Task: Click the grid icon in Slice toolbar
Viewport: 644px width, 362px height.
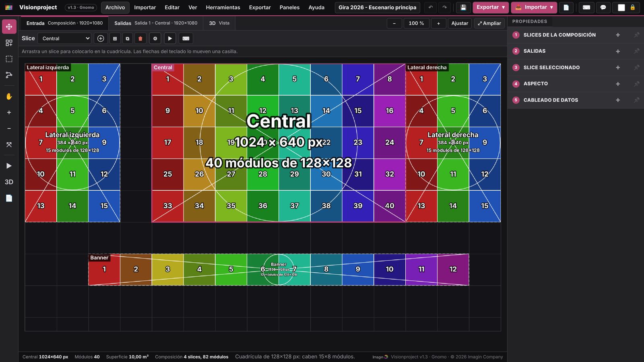Action: (115, 38)
